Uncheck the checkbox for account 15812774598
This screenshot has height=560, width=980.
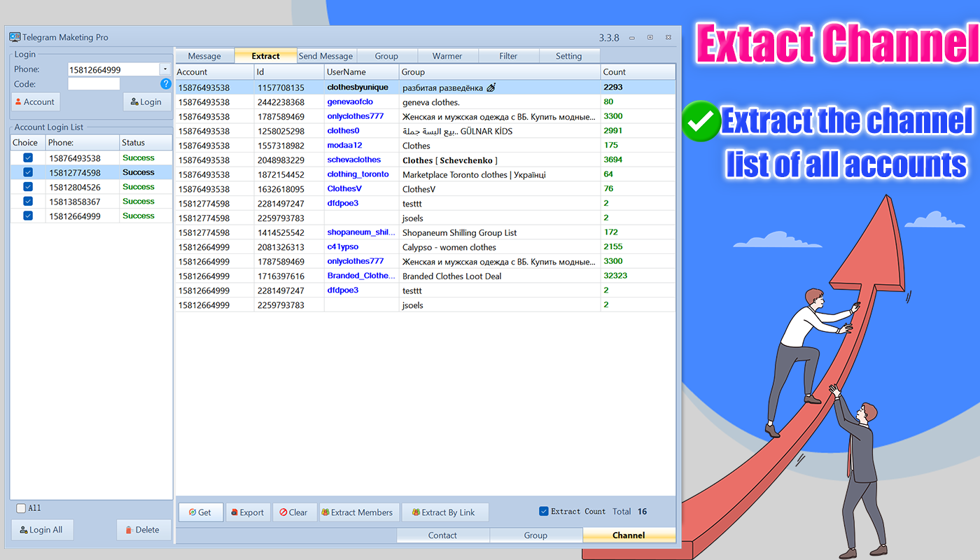click(x=28, y=173)
